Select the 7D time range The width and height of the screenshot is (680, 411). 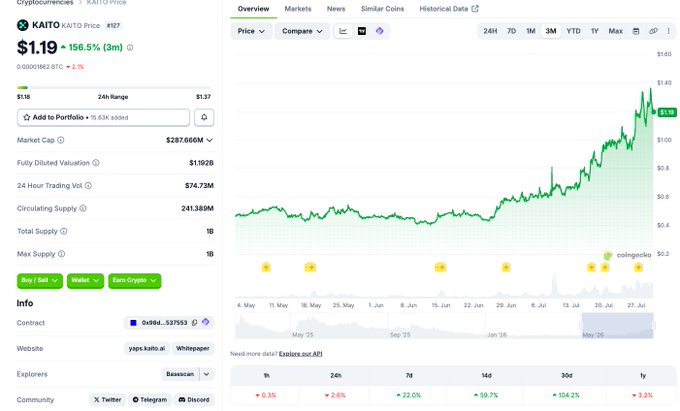click(512, 31)
